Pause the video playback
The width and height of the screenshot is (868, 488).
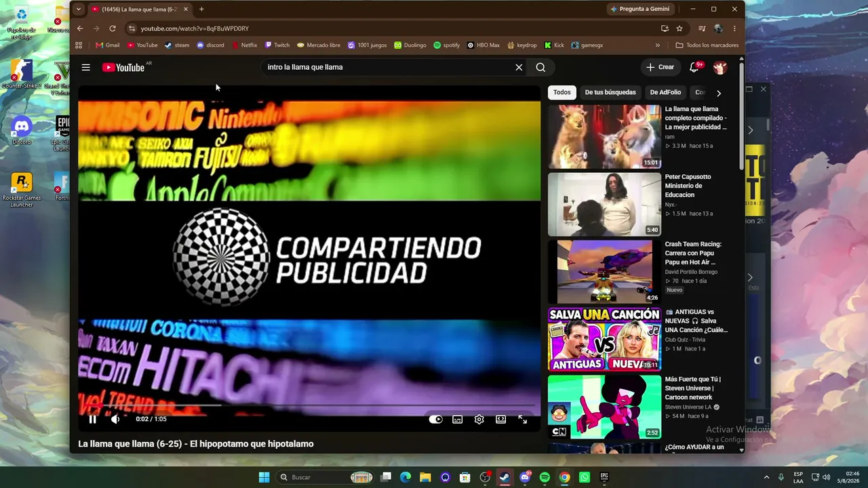point(92,419)
